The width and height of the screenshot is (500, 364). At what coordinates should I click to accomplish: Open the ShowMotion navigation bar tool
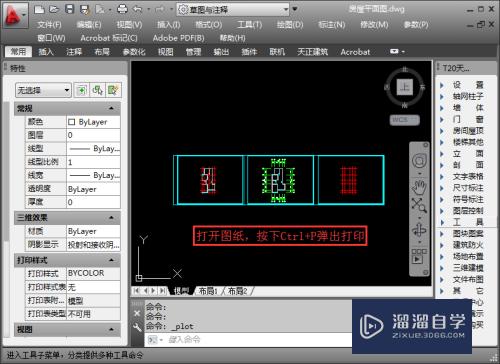click(x=419, y=257)
